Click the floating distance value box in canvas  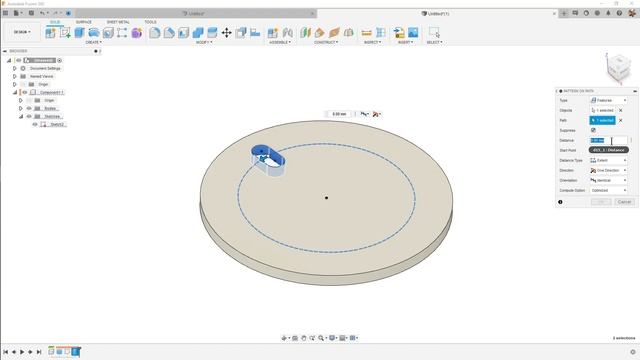339,114
